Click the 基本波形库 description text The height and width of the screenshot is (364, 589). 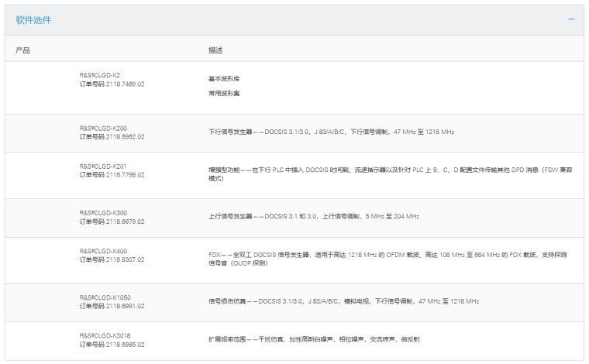pos(224,79)
